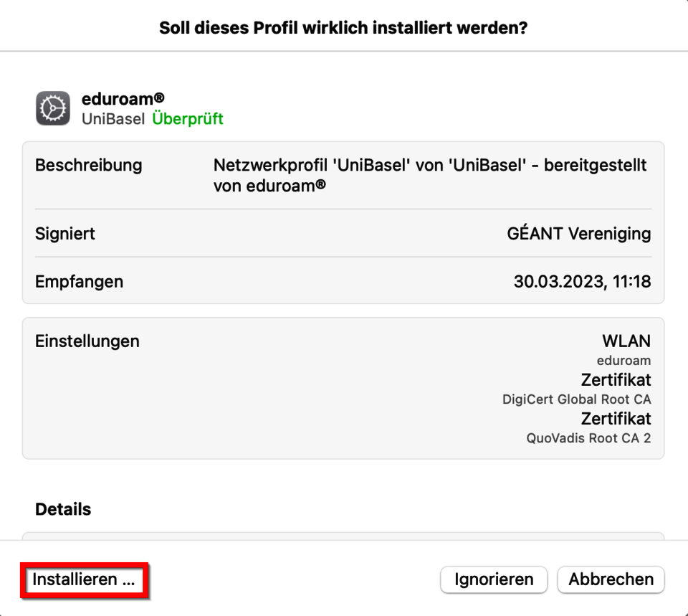Click the Ignorieren button
This screenshot has height=616, width=688.
point(493,579)
